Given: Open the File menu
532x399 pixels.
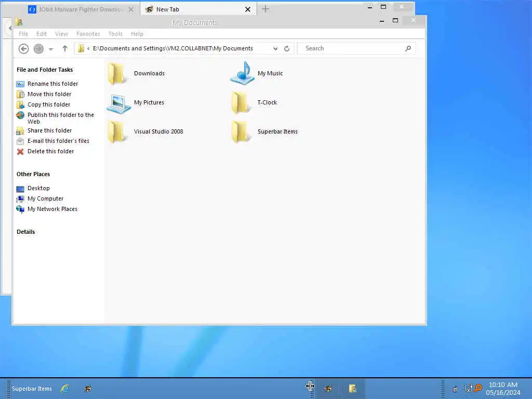Looking at the screenshot, I should (x=23, y=34).
